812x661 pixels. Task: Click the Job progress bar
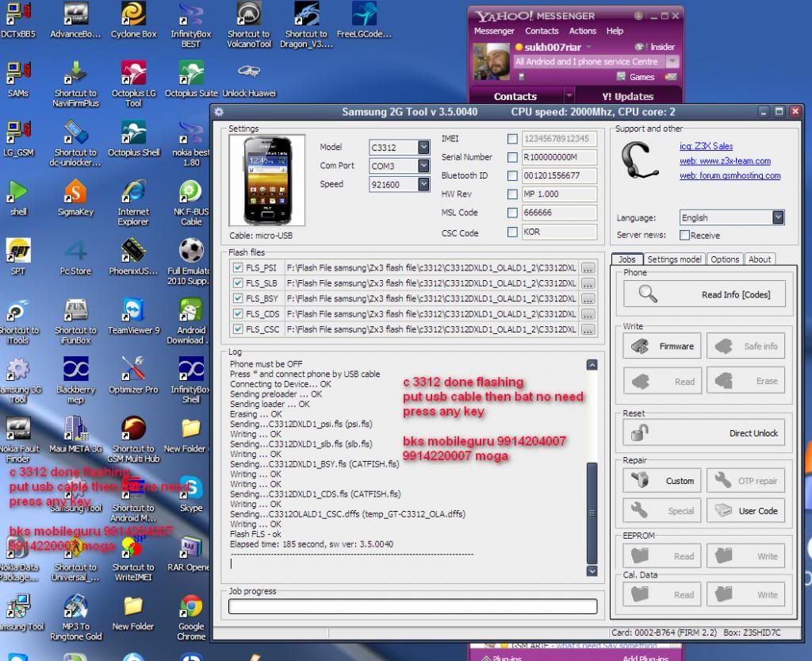[412, 606]
